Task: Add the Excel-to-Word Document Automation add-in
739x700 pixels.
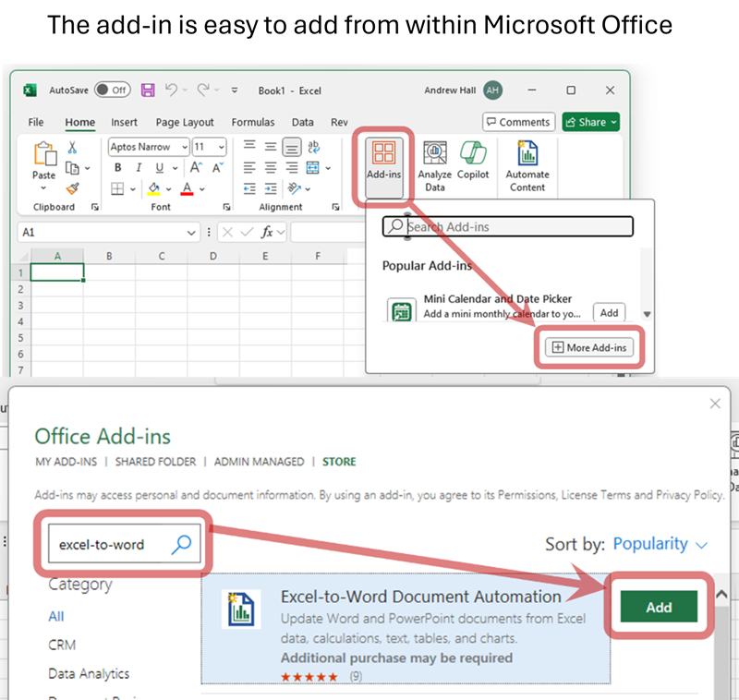Action: click(658, 607)
